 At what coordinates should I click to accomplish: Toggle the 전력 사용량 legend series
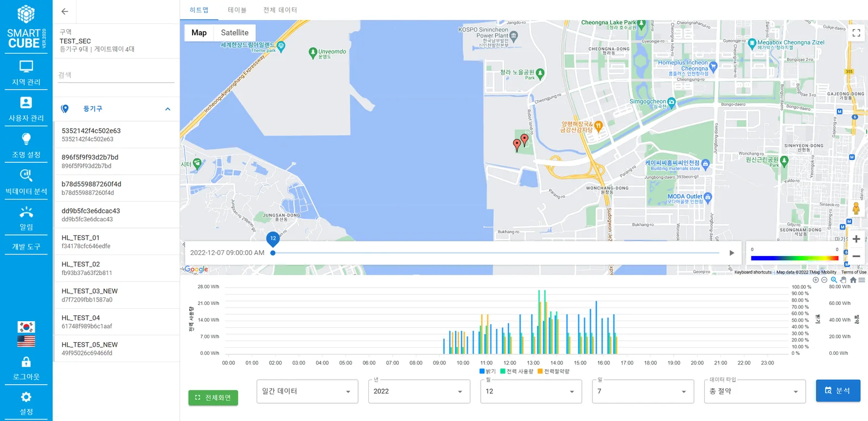click(517, 372)
